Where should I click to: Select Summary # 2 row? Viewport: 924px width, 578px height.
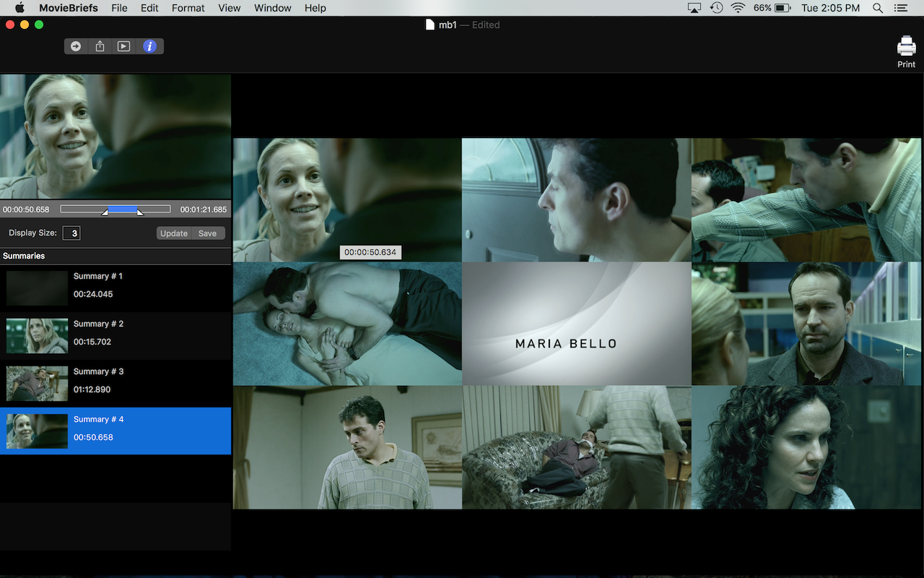(115, 336)
